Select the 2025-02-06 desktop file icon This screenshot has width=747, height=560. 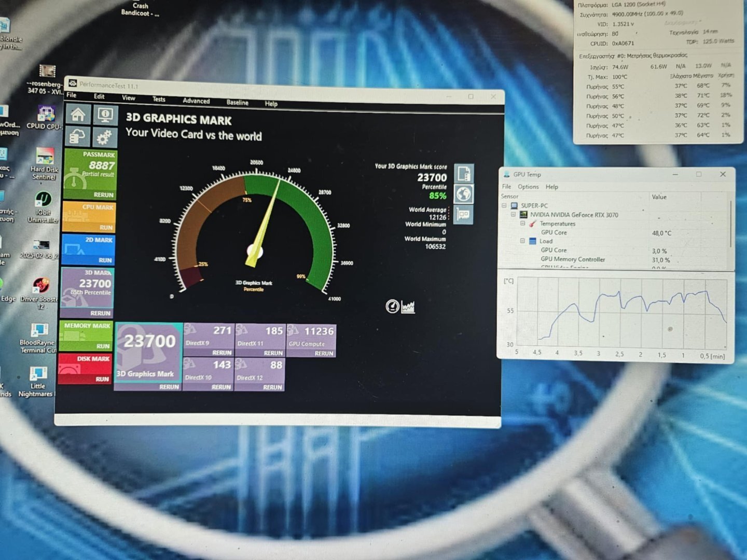pos(40,249)
